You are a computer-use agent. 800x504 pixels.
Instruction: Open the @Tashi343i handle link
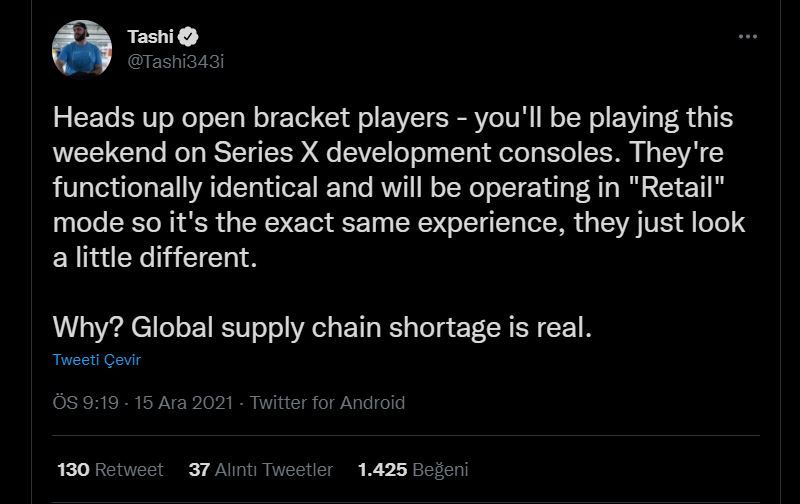pyautogui.click(x=176, y=62)
